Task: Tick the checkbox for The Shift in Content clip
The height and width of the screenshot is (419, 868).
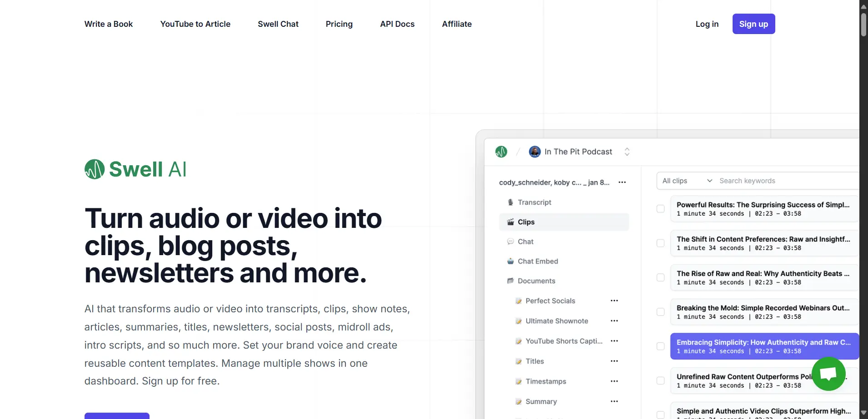Action: (660, 243)
